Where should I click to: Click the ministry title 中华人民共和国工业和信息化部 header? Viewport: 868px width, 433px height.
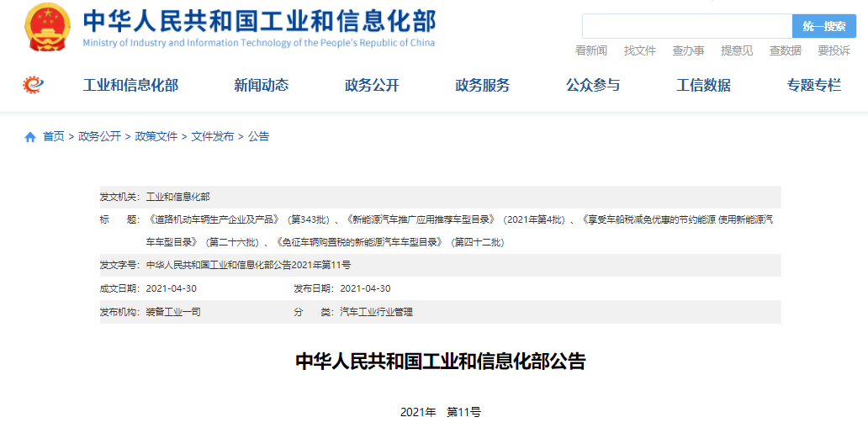pyautogui.click(x=260, y=20)
